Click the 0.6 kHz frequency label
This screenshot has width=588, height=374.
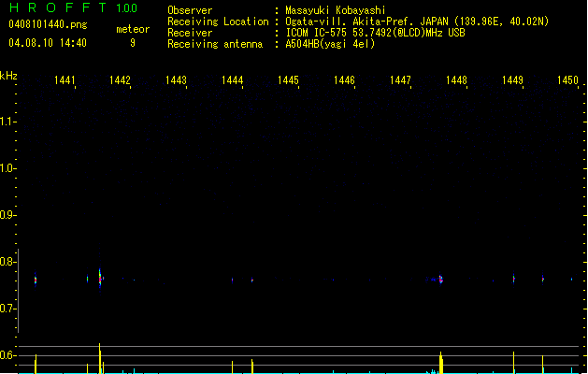[x=7, y=355]
